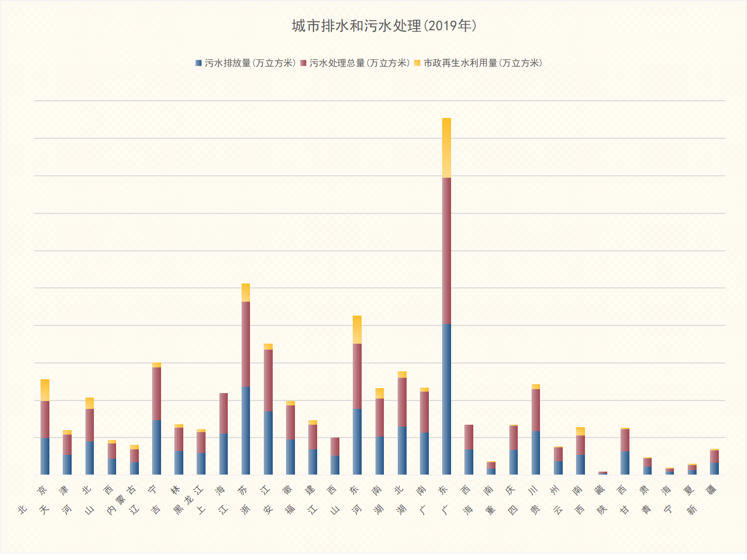Select the red segment of the 浙江 bar
This screenshot has width=747, height=560.
268,380
